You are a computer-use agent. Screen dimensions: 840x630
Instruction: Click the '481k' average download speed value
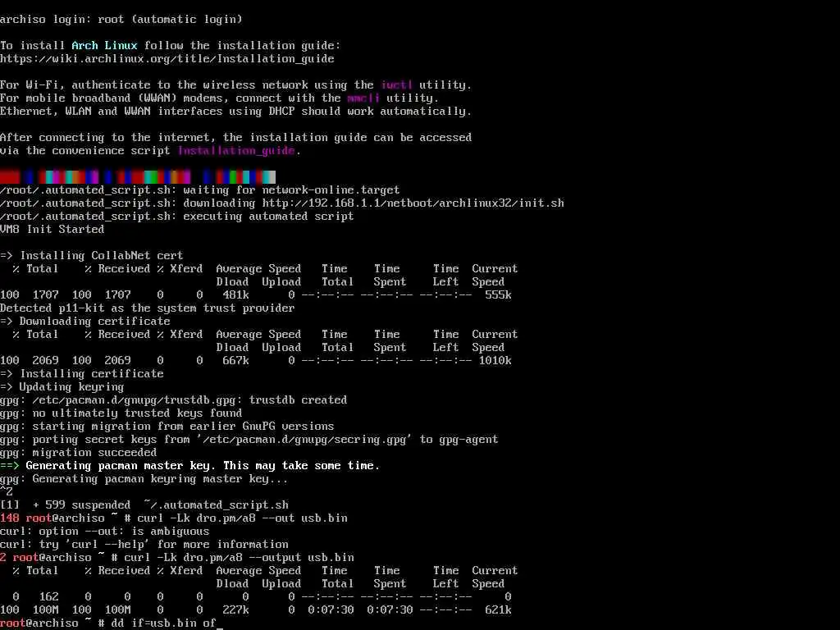click(235, 295)
